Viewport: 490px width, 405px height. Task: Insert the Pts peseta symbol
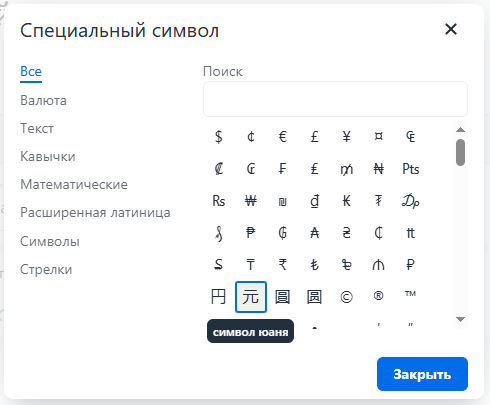[x=411, y=169]
